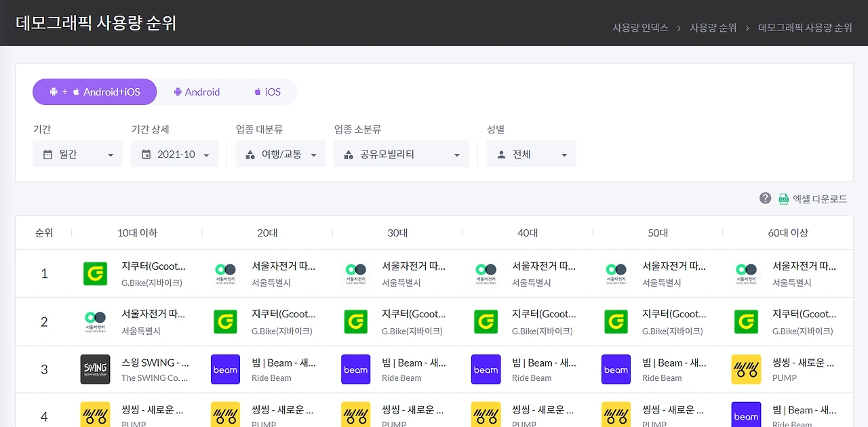Click the 50대 column header
The height and width of the screenshot is (427, 868).
point(658,233)
